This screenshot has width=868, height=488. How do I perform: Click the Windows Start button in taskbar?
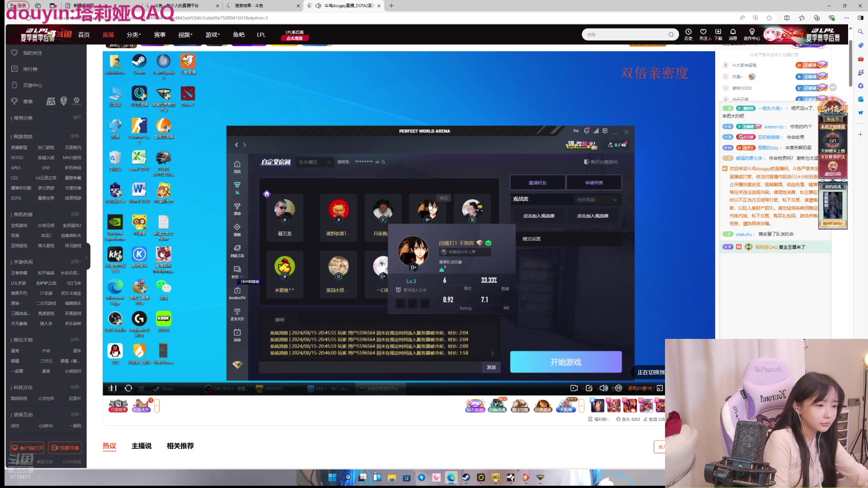point(332,477)
